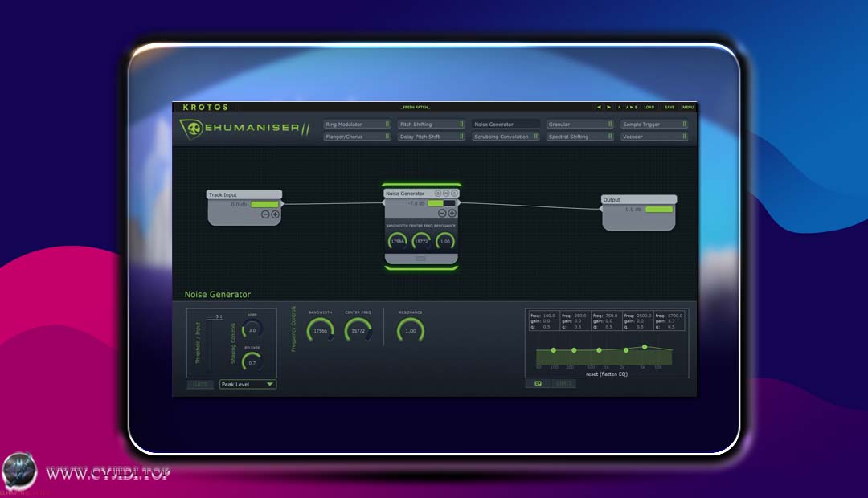Click the LOAD button
This screenshot has height=498, width=868.
click(x=649, y=108)
